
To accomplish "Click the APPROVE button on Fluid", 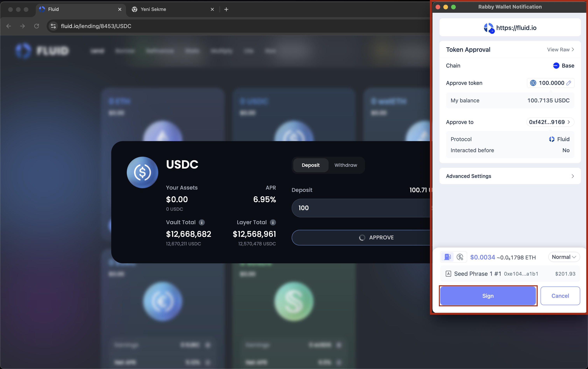I will pos(362,237).
